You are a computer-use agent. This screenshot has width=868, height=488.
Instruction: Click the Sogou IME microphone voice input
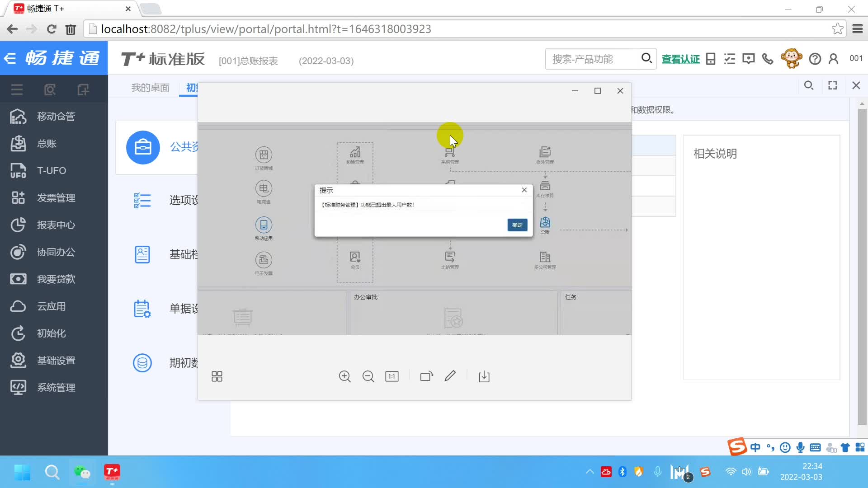(800, 447)
